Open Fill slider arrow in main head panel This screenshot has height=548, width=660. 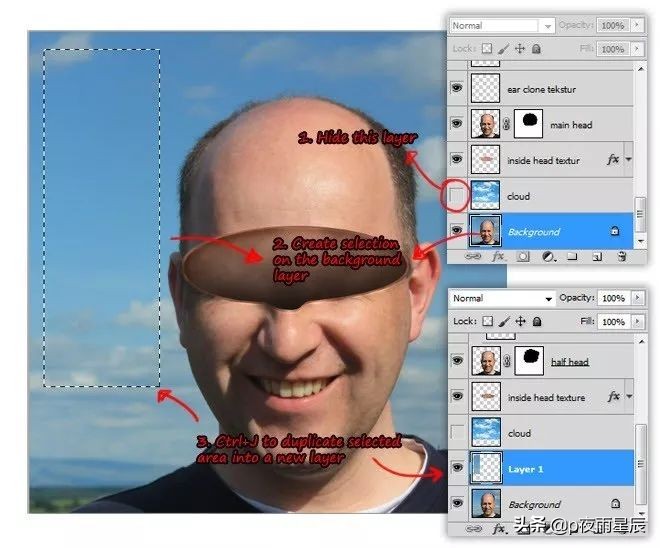(x=637, y=49)
